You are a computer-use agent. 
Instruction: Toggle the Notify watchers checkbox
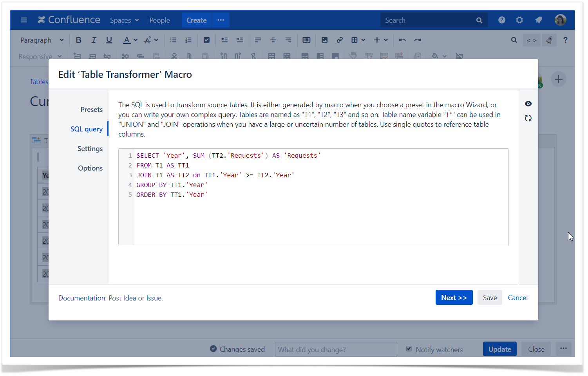[x=409, y=349]
